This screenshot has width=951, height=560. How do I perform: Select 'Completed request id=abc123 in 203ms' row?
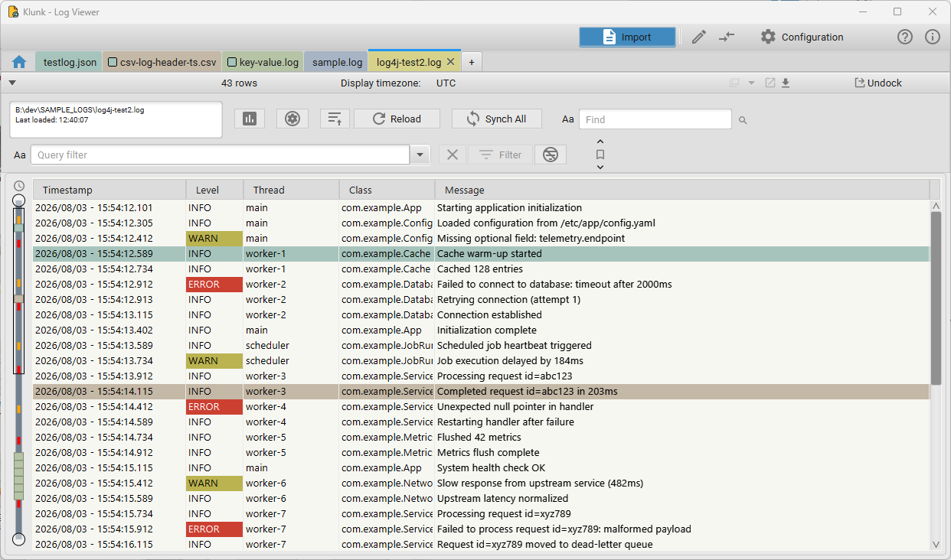[x=481, y=391]
